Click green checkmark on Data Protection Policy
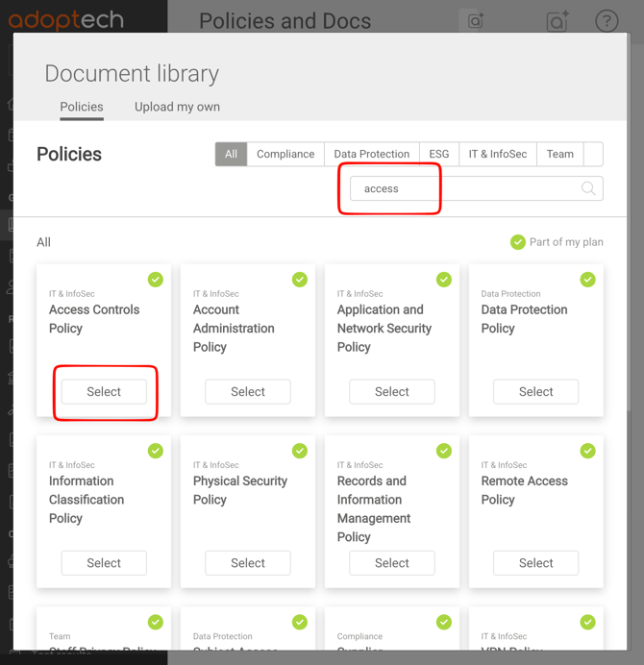 (x=587, y=280)
